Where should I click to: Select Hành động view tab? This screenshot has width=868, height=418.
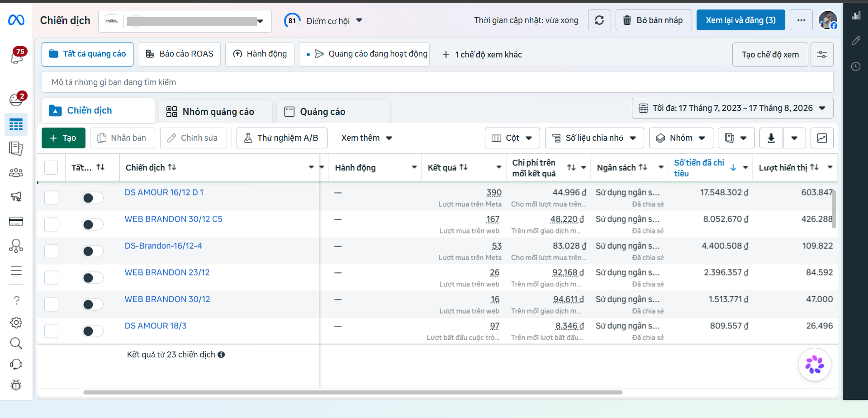(260, 54)
